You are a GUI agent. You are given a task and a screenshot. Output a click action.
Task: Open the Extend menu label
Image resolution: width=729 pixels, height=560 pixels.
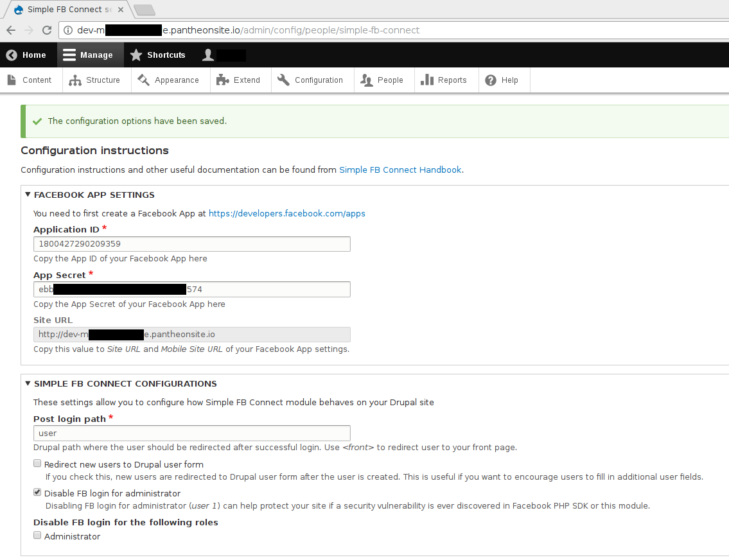tap(247, 80)
